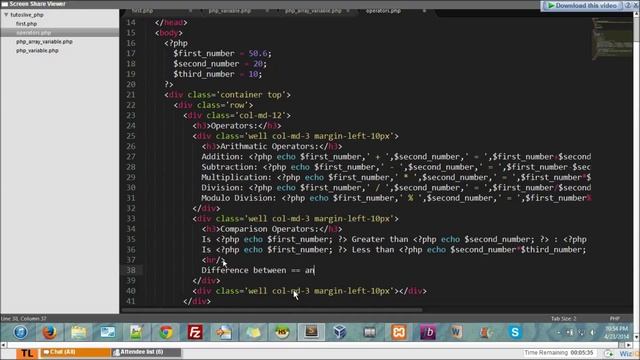Open the ID card taskbar icon
The image size is (640, 360).
click(x=108, y=332)
